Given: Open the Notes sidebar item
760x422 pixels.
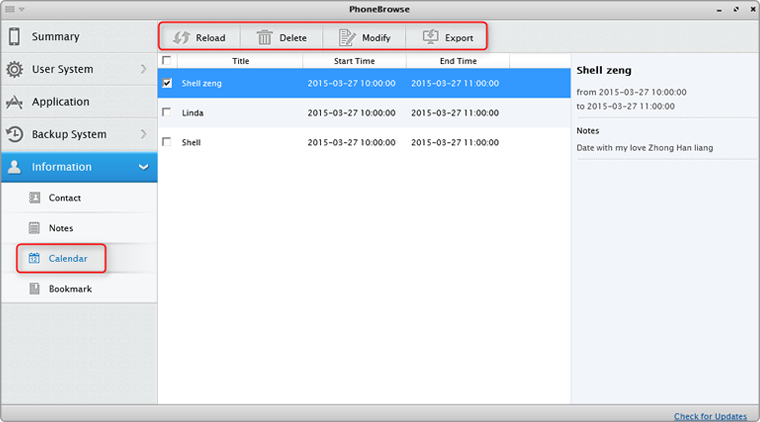Looking at the screenshot, I should 61,228.
